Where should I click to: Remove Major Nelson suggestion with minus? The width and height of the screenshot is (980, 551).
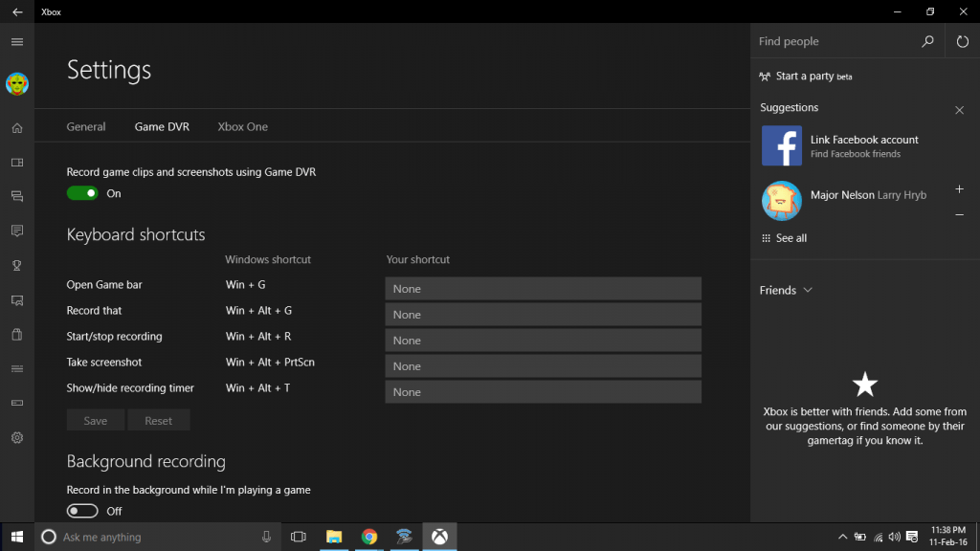pos(959,214)
